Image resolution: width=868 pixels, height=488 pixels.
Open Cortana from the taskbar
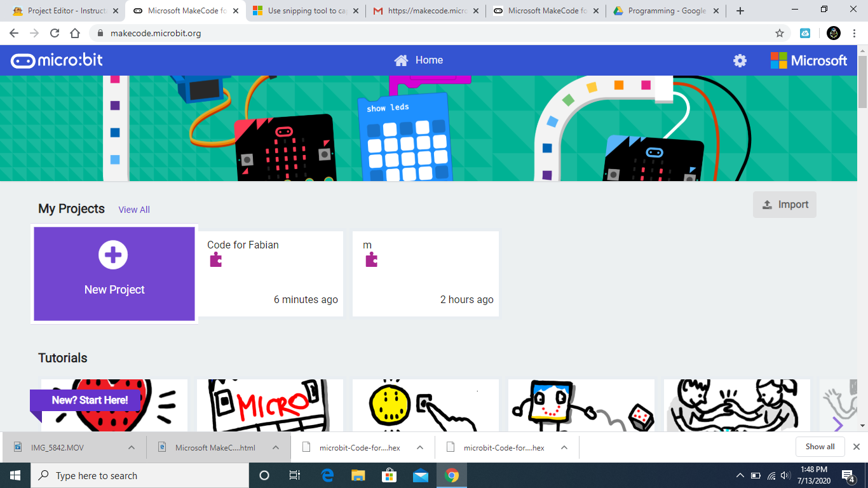pyautogui.click(x=264, y=475)
